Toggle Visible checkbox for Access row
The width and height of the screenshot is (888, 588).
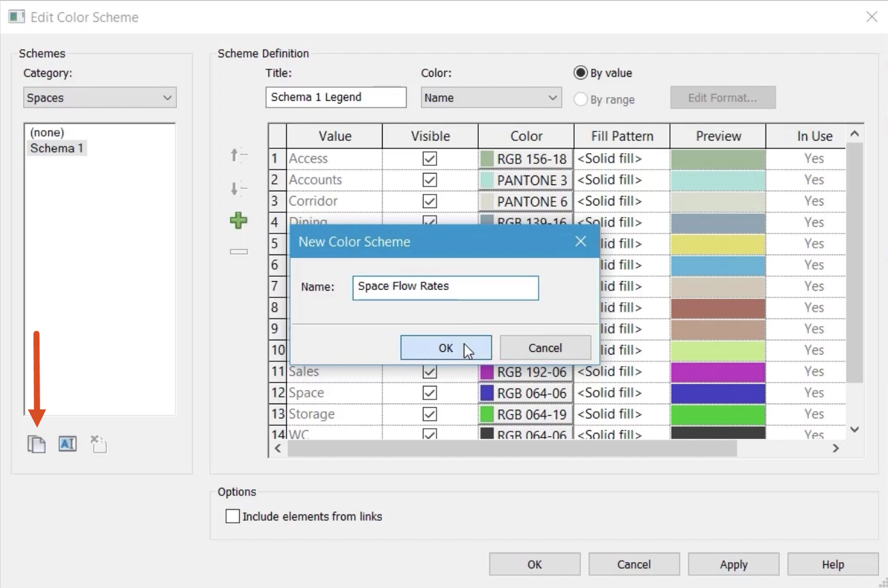pyautogui.click(x=430, y=159)
